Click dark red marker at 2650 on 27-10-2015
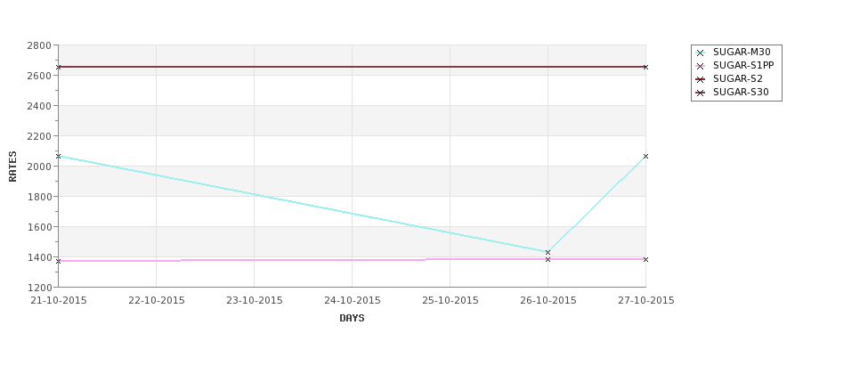The height and width of the screenshot is (382, 868). [645, 67]
